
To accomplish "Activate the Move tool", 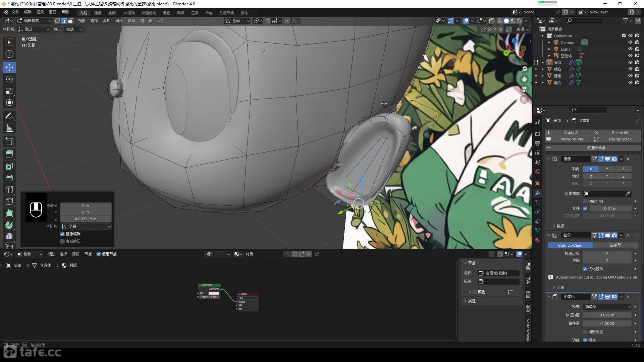I will 9,67.
